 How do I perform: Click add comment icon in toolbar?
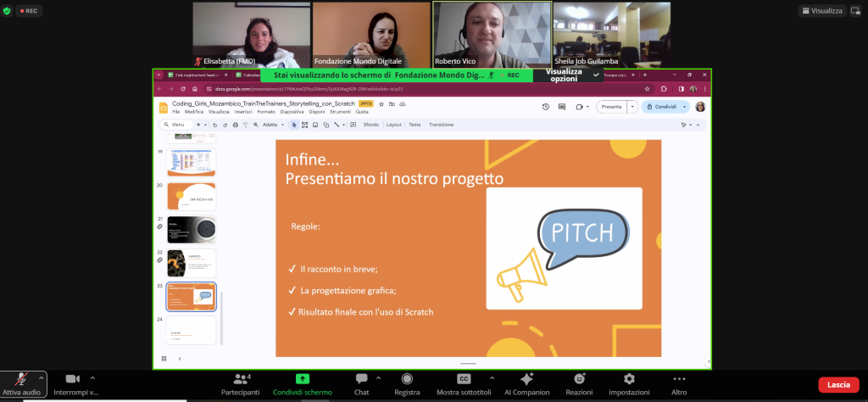click(x=353, y=125)
